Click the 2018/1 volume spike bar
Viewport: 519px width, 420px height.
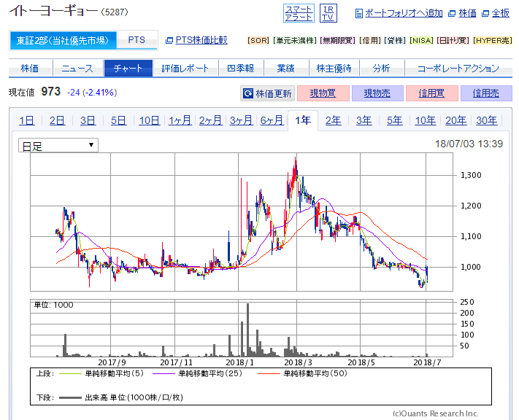247,330
